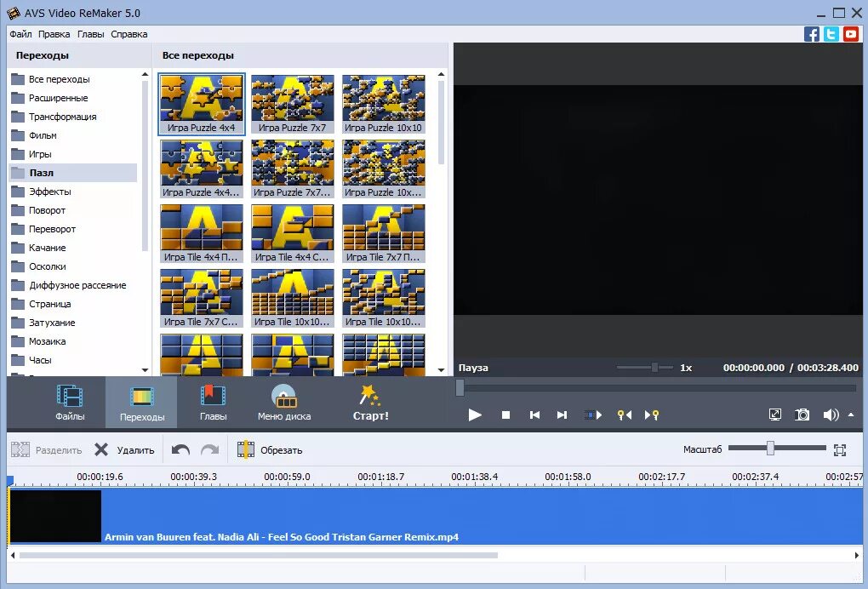
Task: Open full screen preview icon
Action: pos(775,415)
